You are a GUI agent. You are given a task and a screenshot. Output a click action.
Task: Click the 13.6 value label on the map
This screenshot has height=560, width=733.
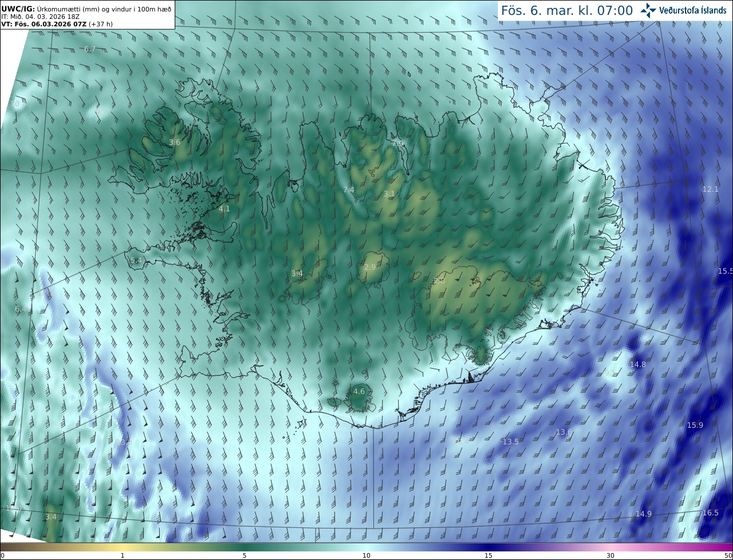point(563,432)
